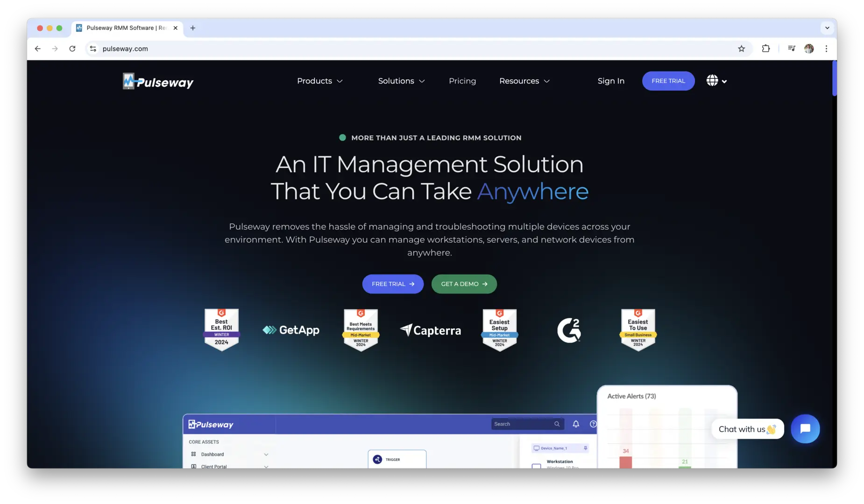
Task: Expand the Products menu
Action: (320, 81)
